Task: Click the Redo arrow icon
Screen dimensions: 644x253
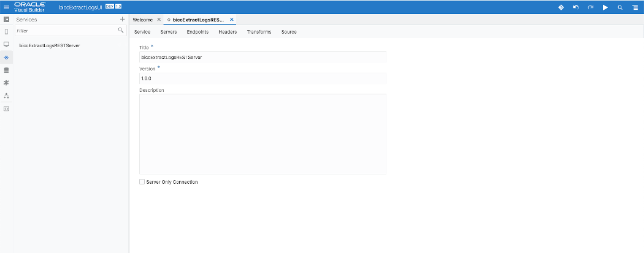Action: tap(591, 7)
